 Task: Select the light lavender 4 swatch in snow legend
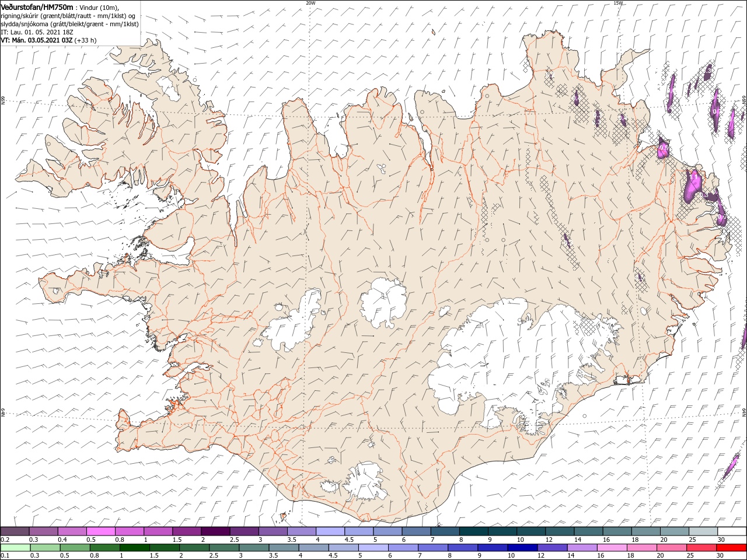[330, 531]
